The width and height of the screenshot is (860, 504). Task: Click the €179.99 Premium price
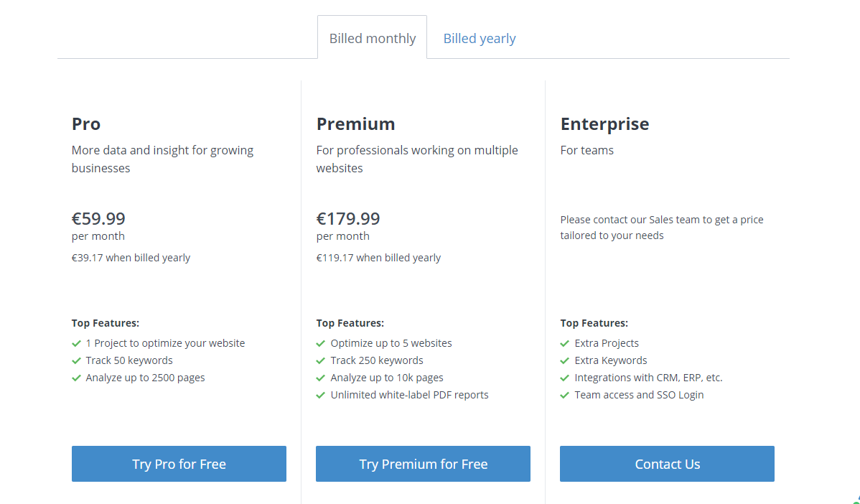348,218
